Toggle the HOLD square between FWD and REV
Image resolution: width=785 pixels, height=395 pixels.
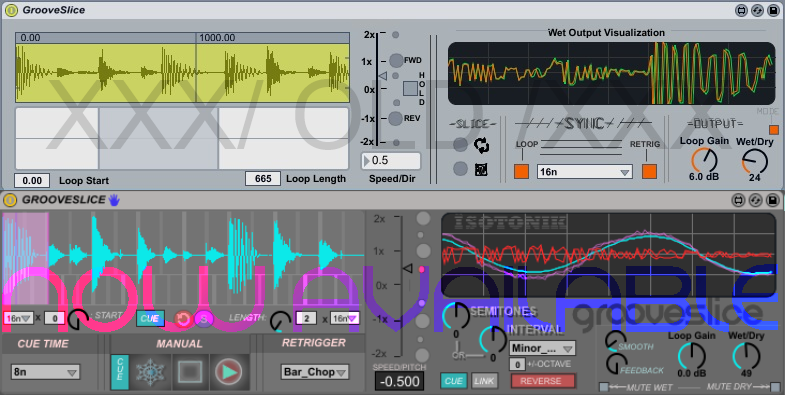[x=411, y=89]
